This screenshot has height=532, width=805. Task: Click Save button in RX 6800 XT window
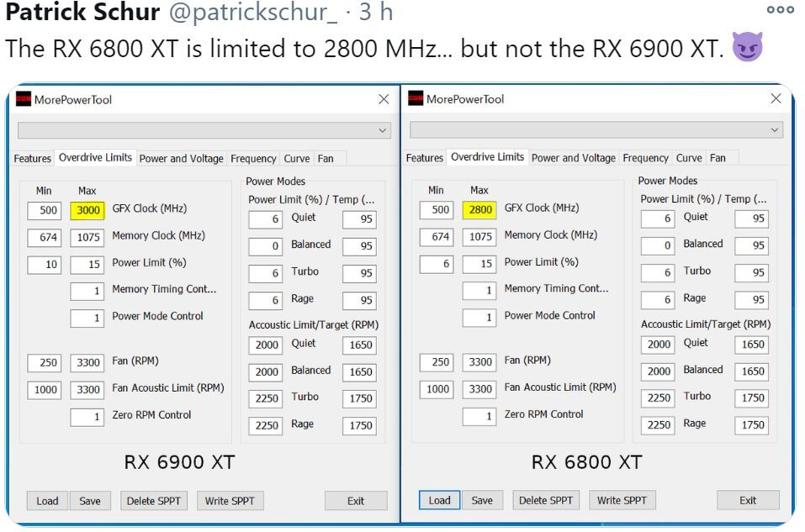point(482,500)
